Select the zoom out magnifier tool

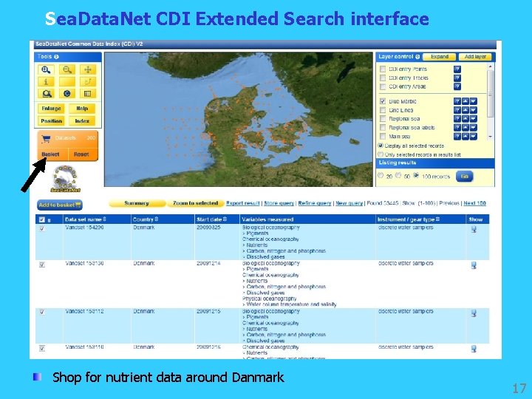point(67,70)
